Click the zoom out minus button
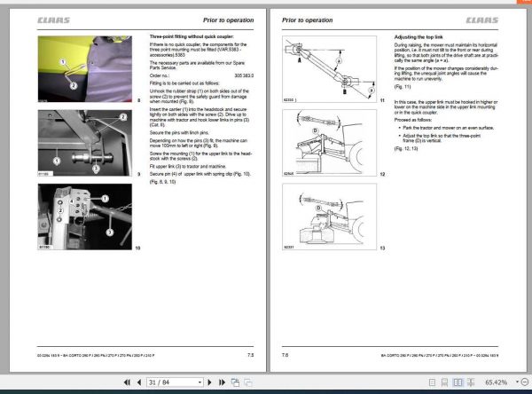This screenshot has width=532, height=394. pos(525,382)
